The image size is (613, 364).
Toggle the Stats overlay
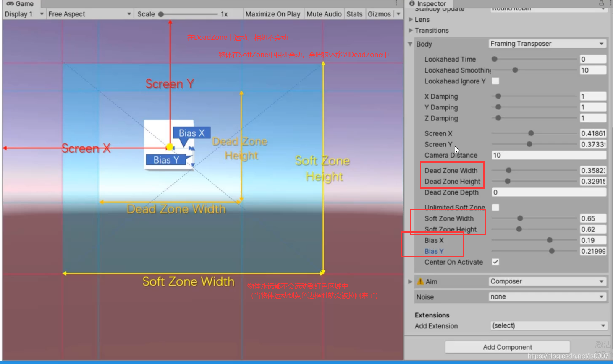click(354, 14)
